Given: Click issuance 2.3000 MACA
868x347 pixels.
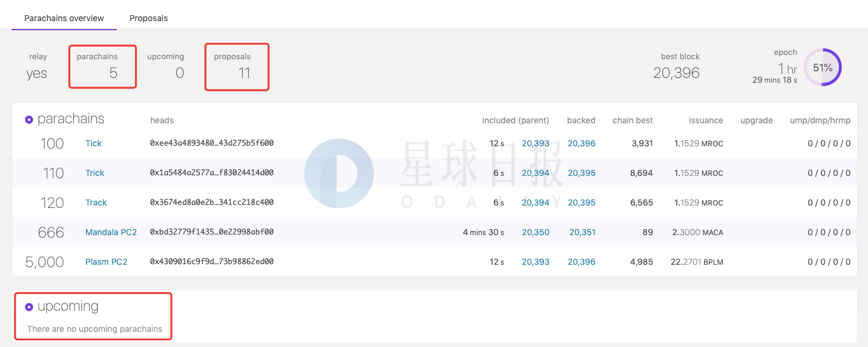Looking at the screenshot, I should pyautogui.click(x=697, y=232).
